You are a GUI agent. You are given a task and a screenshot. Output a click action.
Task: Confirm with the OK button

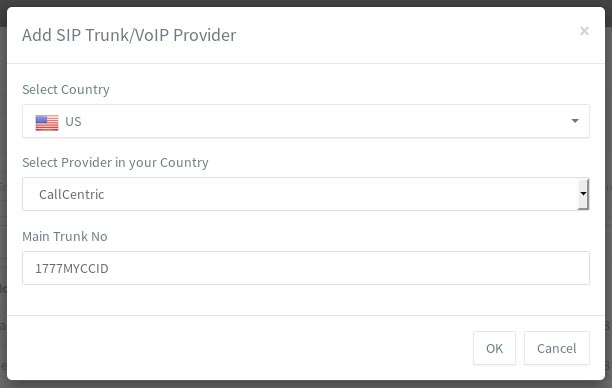pyautogui.click(x=495, y=348)
